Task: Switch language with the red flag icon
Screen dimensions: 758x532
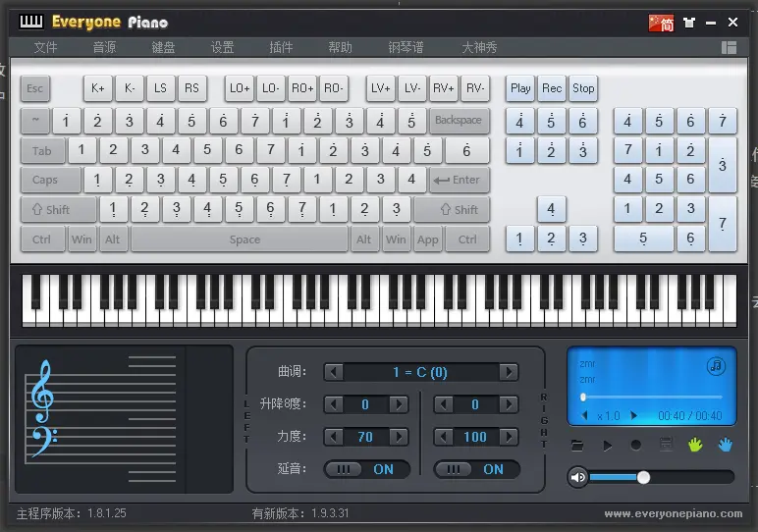Action: [661, 23]
